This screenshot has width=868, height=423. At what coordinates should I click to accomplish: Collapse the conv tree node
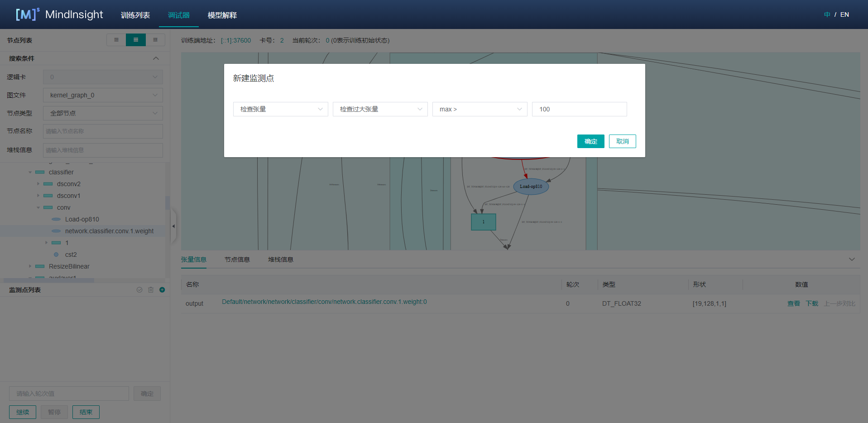(x=38, y=208)
